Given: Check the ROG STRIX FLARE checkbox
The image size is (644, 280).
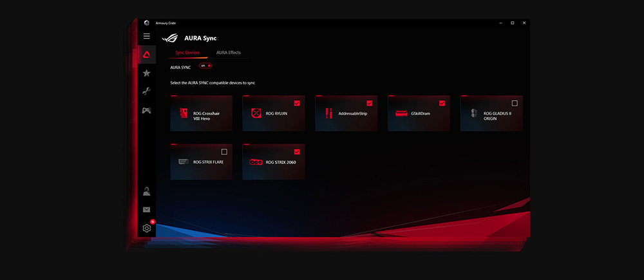Looking at the screenshot, I should click(x=224, y=151).
